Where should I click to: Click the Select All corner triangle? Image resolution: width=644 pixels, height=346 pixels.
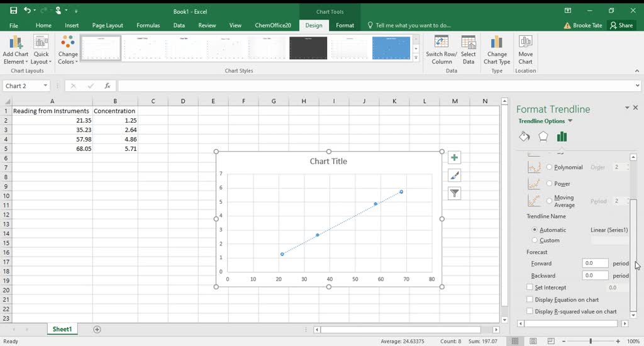point(6,101)
